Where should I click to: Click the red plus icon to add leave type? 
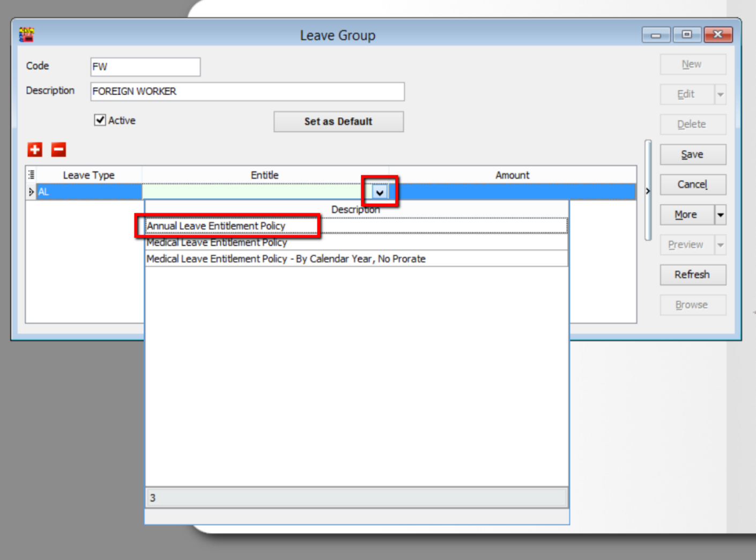point(34,150)
